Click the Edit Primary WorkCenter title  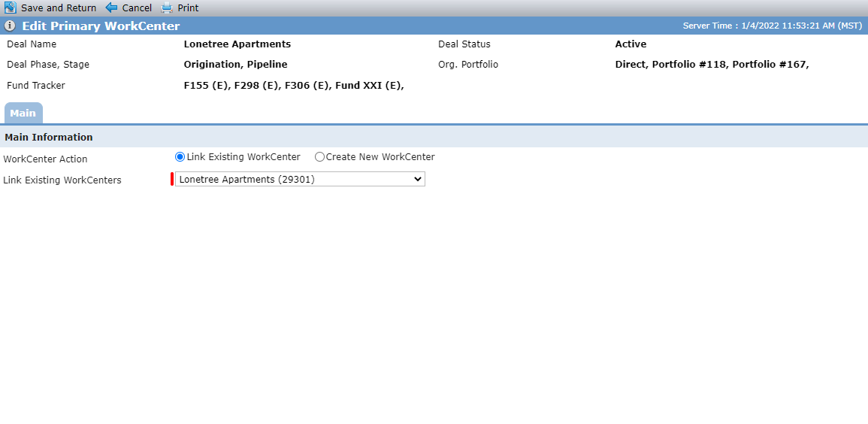[101, 26]
